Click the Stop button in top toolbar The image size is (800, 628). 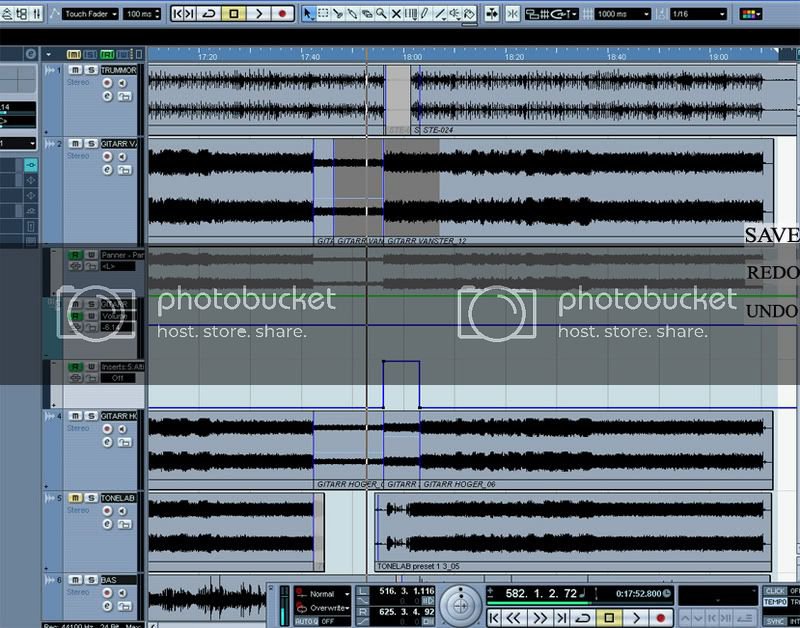[234, 14]
